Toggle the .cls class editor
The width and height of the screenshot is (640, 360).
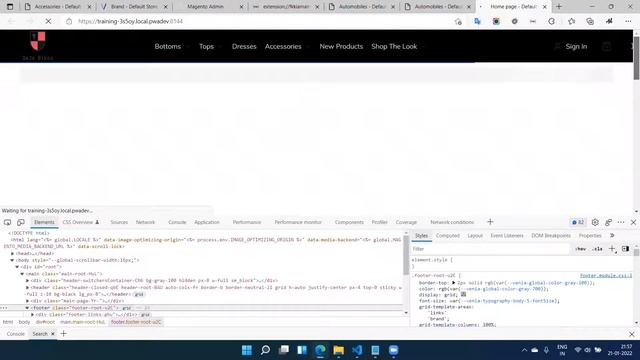pos(597,249)
